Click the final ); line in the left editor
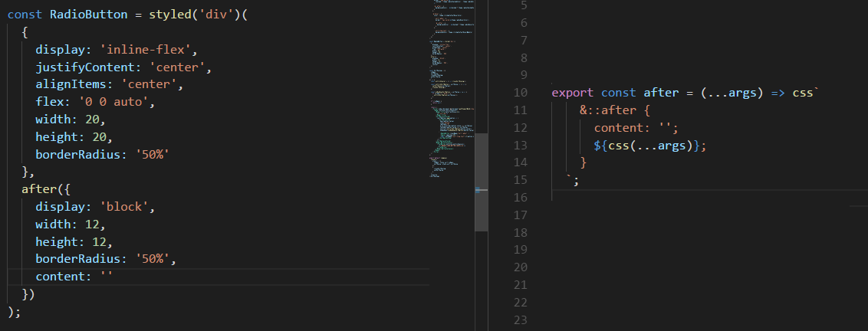This screenshot has width=868, height=331. click(x=15, y=311)
